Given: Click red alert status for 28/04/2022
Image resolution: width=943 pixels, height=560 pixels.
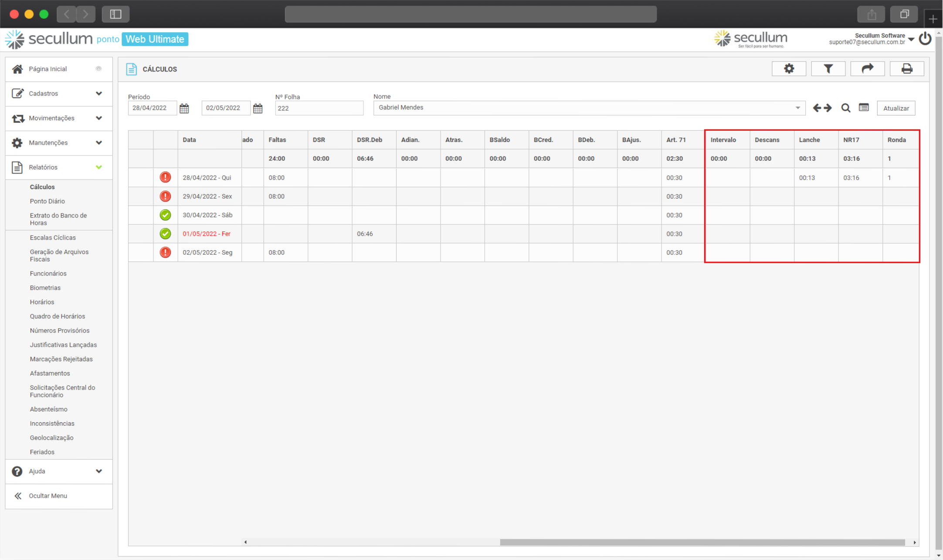Looking at the screenshot, I should 165,177.
